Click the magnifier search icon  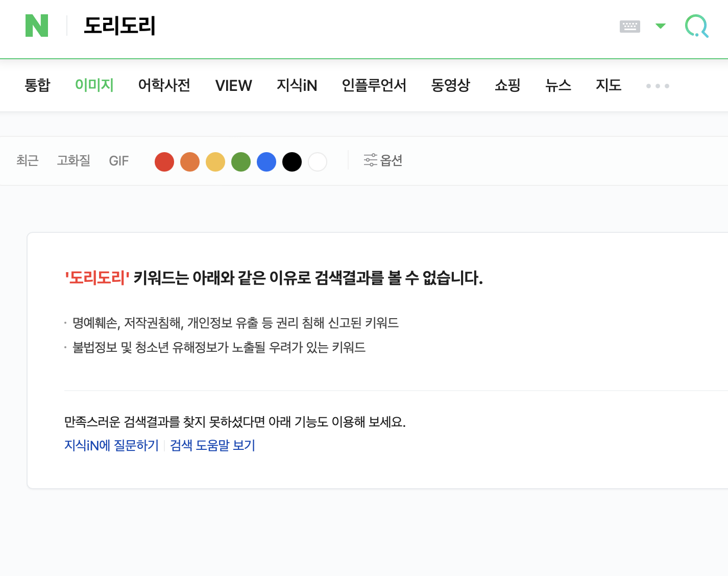(697, 26)
